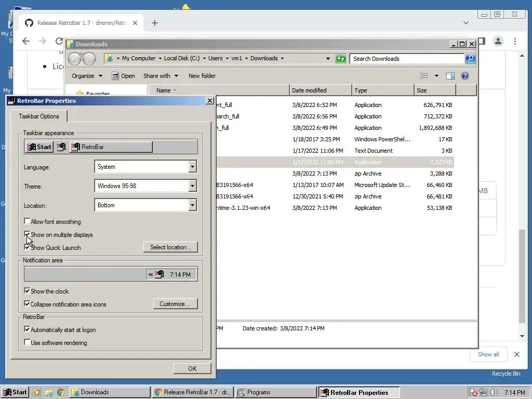
Task: Select the Text Document row of 3 KB
Action: pyautogui.click(x=335, y=151)
